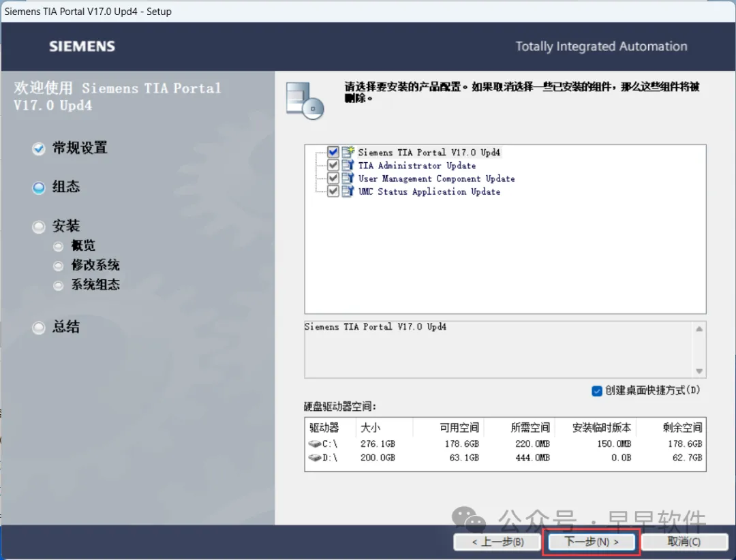The width and height of the screenshot is (736, 560).
Task: Click the C:\ drive icon
Action: click(x=315, y=443)
